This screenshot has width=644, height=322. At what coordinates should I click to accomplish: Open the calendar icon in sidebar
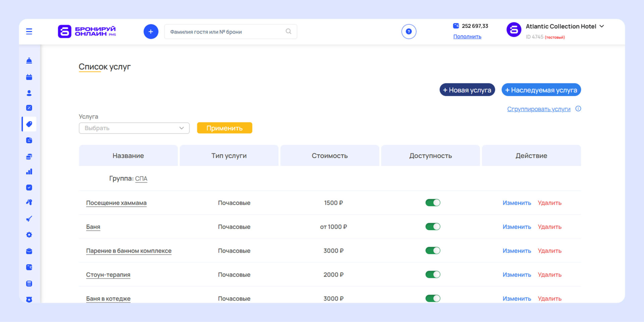tap(29, 77)
